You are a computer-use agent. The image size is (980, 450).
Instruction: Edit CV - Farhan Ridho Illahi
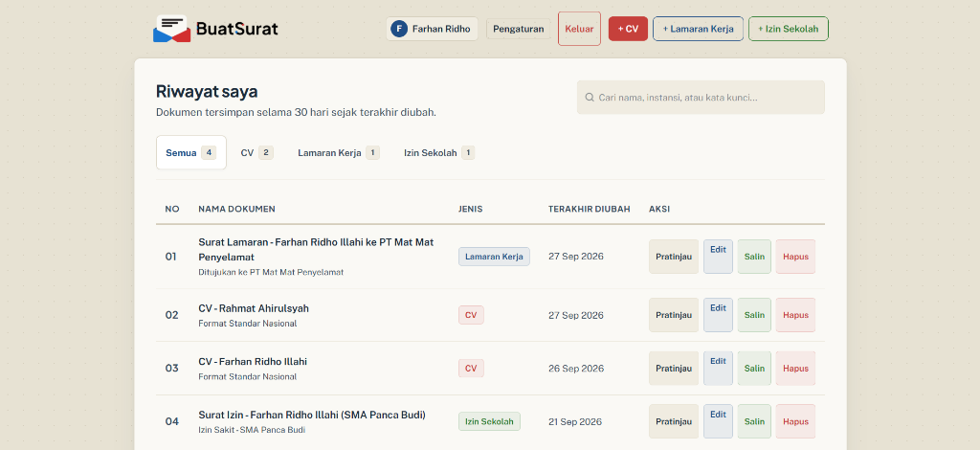click(718, 368)
